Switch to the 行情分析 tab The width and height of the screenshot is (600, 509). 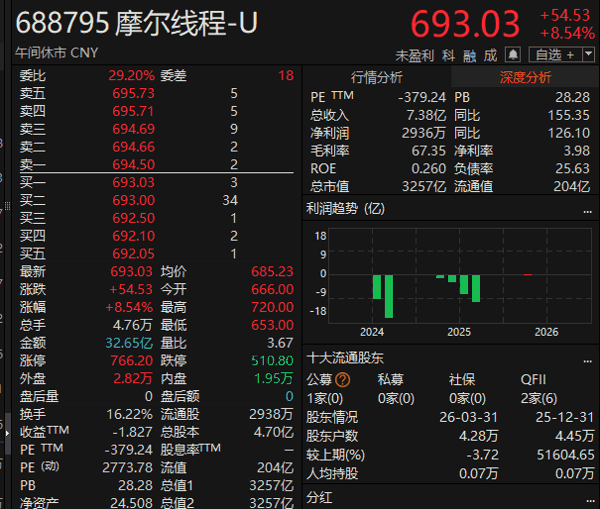coord(377,77)
